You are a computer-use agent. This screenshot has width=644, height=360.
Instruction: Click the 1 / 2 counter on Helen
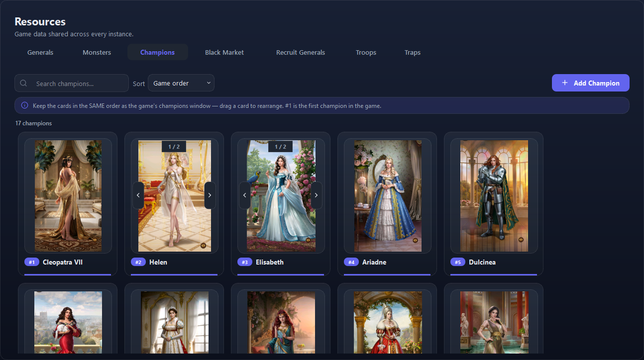click(x=174, y=147)
